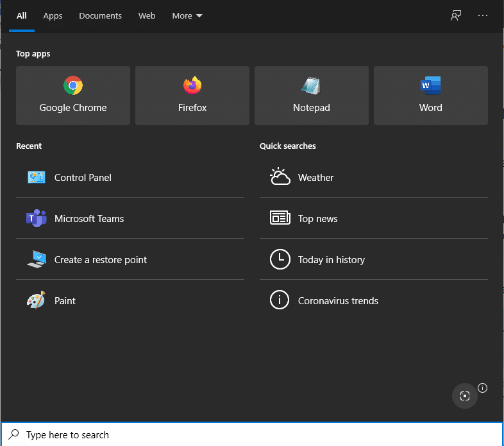Click the Type here to search box

click(x=256, y=435)
